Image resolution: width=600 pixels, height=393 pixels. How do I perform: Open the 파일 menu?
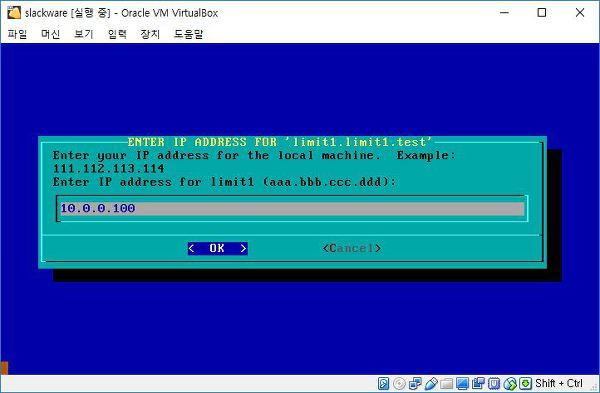click(x=17, y=34)
